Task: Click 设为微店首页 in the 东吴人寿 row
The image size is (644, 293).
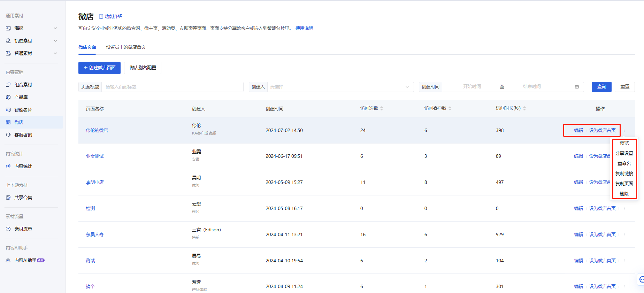Action: [602, 234]
